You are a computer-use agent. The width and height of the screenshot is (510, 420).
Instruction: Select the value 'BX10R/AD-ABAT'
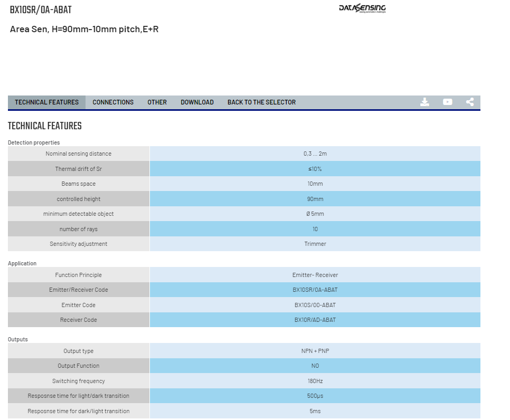(315, 320)
